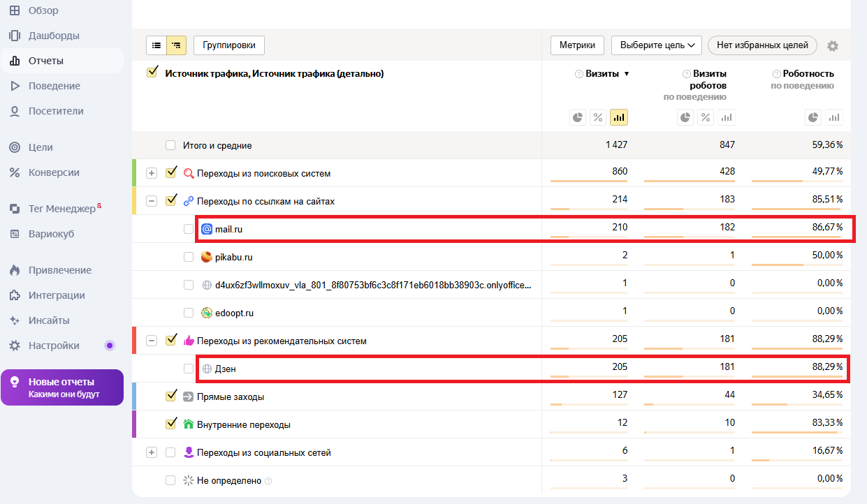Image resolution: width=867 pixels, height=504 pixels.
Task: Toggle the Итого и средние checkbox
Action: pyautogui.click(x=171, y=145)
